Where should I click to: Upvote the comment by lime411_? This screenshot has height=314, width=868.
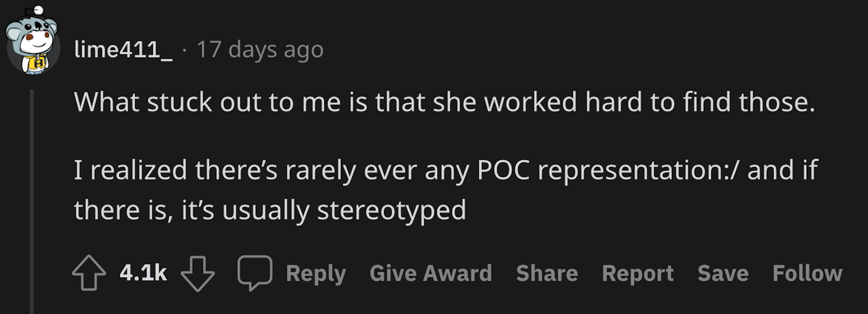click(x=89, y=272)
